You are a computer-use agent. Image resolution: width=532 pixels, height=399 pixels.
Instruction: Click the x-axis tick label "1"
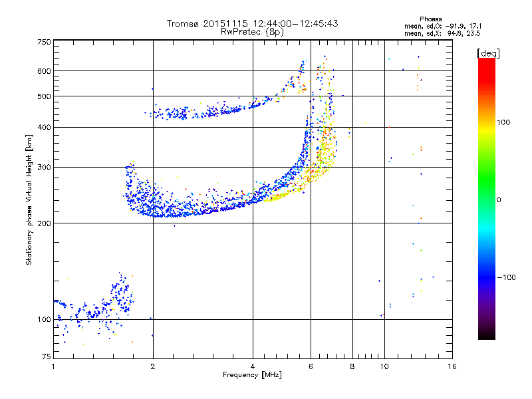pos(53,366)
